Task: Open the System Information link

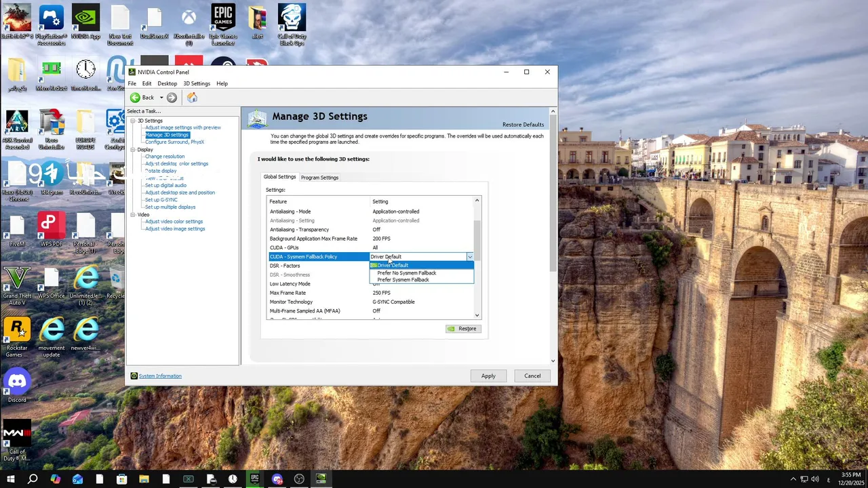Action: point(160,376)
